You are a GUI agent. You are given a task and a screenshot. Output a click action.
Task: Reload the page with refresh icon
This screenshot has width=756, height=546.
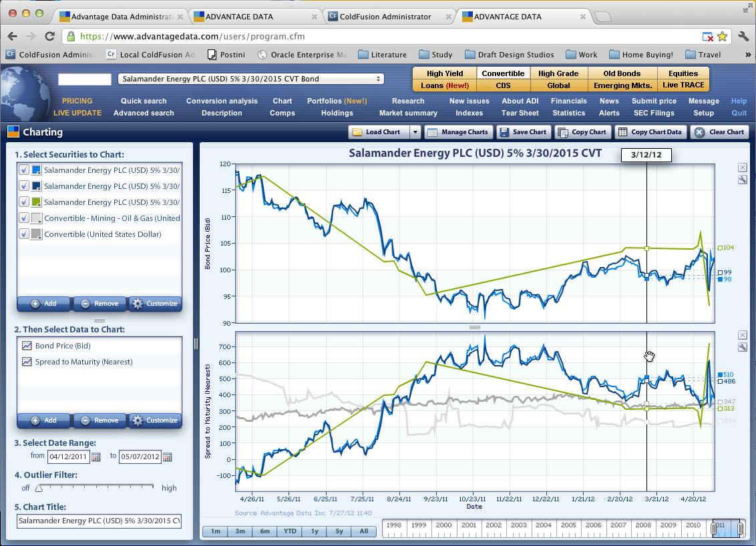pyautogui.click(x=49, y=36)
